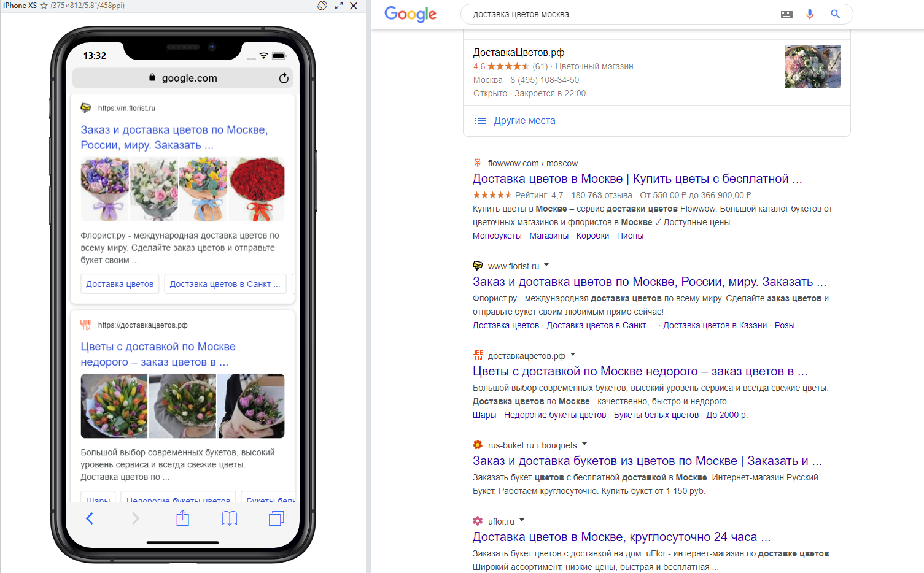The image size is (924, 573).
Task: Close the device emulator panel
Action: tap(354, 6)
